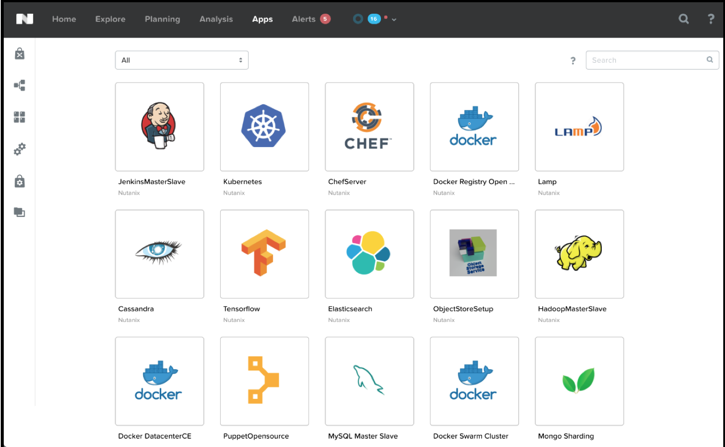
Task: Click the ring status icon in top bar
Action: tap(358, 19)
